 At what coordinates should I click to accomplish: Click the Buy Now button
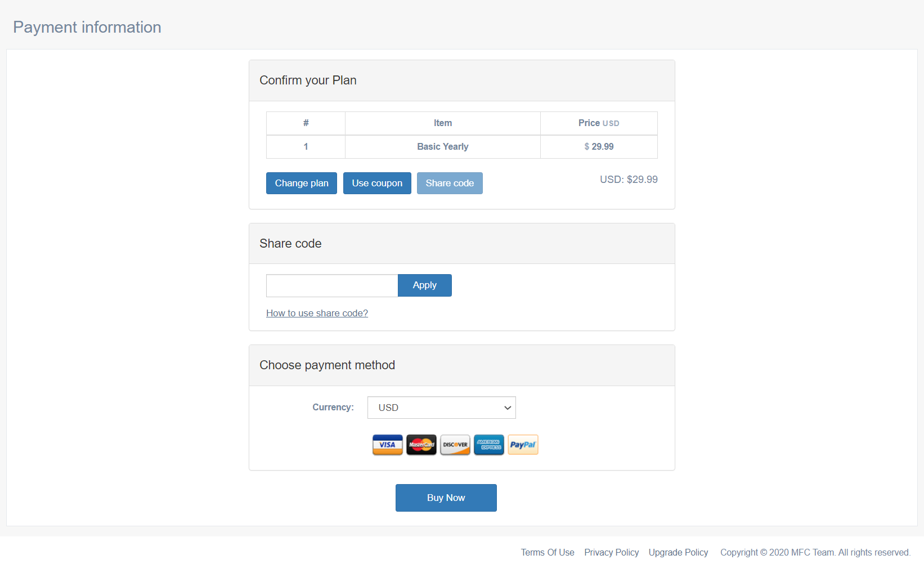pos(446,498)
